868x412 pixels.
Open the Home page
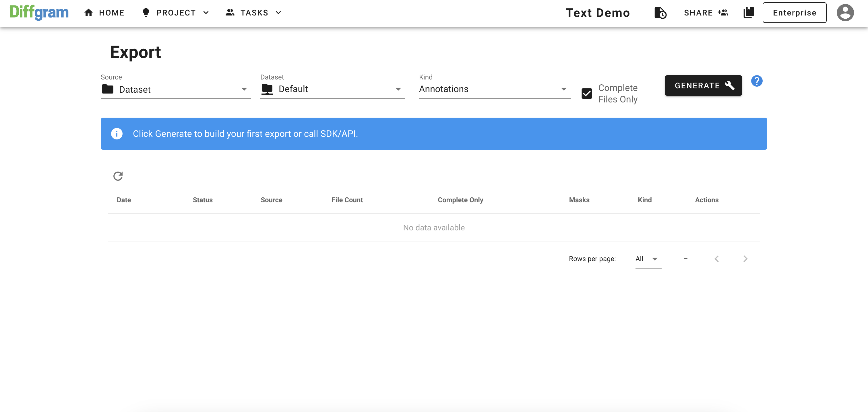104,13
